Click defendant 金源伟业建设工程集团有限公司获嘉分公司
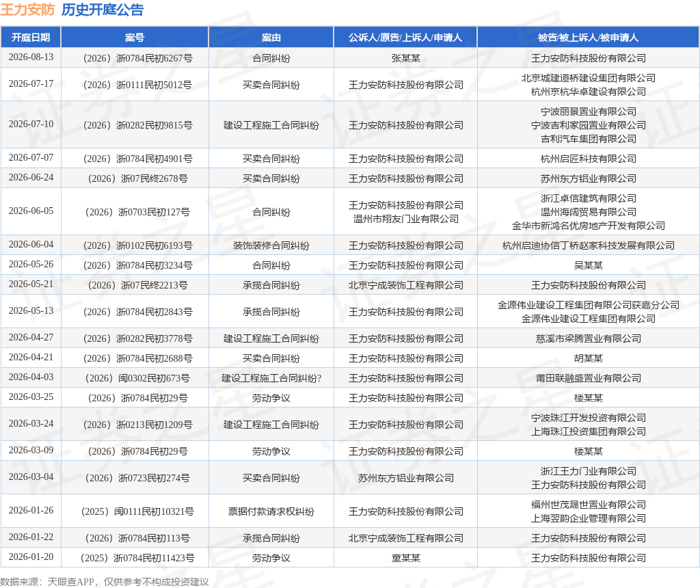 click(589, 305)
